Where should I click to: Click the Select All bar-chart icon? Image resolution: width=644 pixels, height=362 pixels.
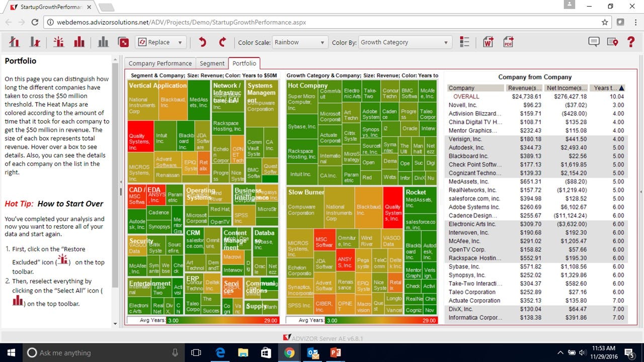pyautogui.click(x=79, y=42)
